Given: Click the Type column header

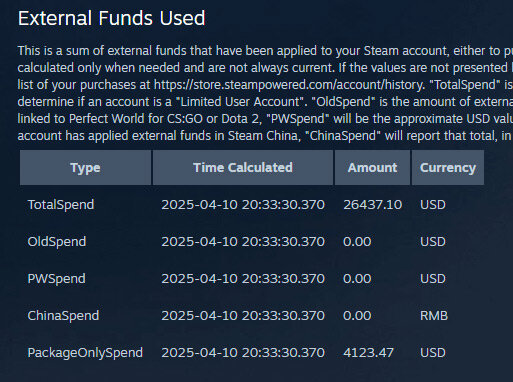Looking at the screenshot, I should [85, 167].
